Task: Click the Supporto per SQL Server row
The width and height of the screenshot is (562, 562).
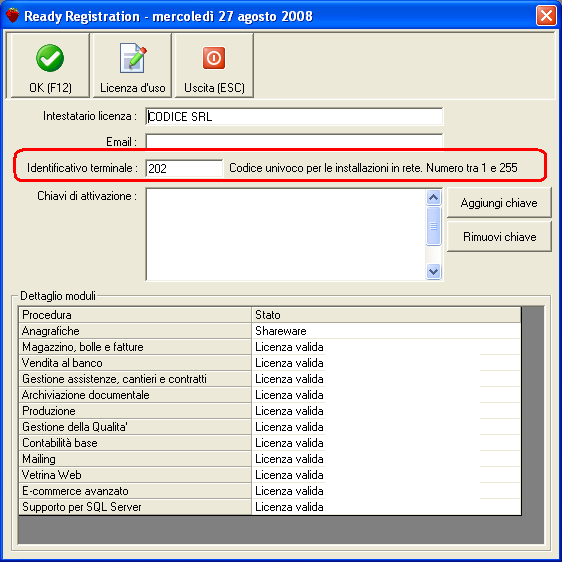Action: 270,507
